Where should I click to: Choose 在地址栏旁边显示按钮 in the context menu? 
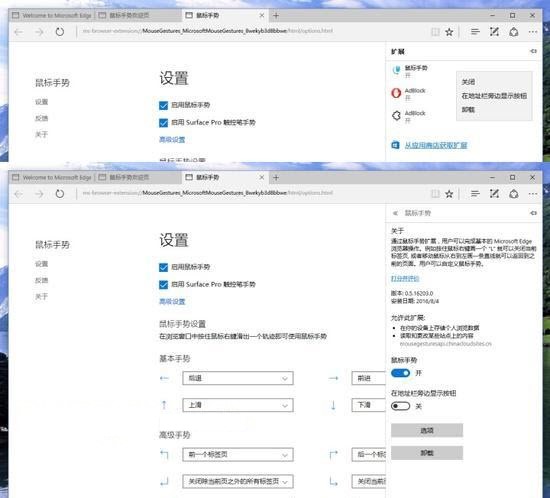(494, 96)
